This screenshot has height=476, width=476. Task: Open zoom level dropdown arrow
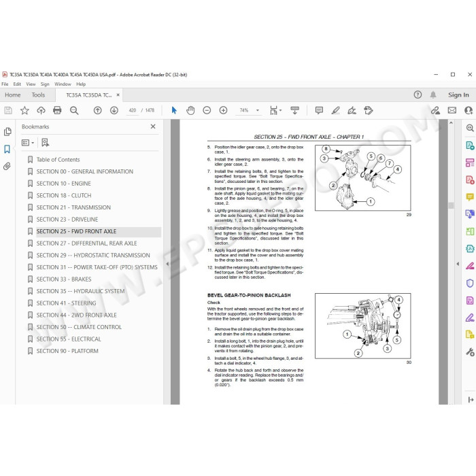(x=258, y=110)
